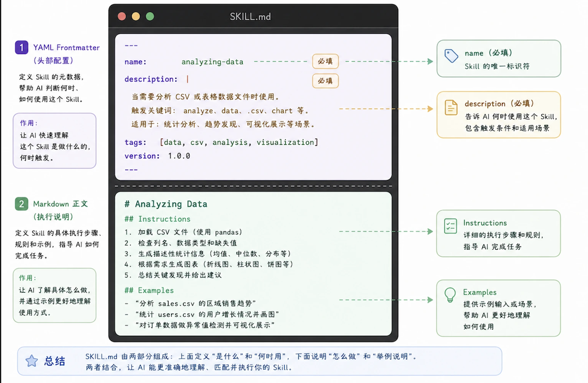The image size is (588, 383).
Task: Select the SKILL.md window title
Action: (x=250, y=17)
